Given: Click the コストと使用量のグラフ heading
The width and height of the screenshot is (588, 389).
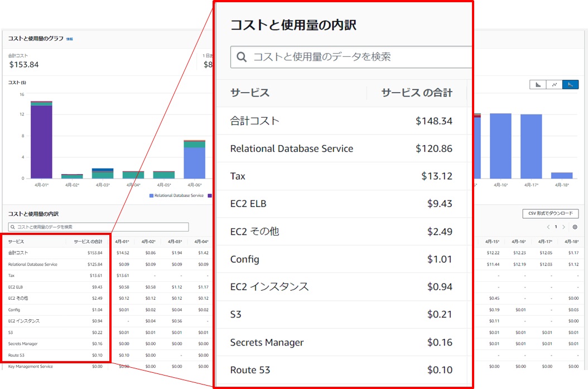Looking at the screenshot, I should tap(36, 39).
